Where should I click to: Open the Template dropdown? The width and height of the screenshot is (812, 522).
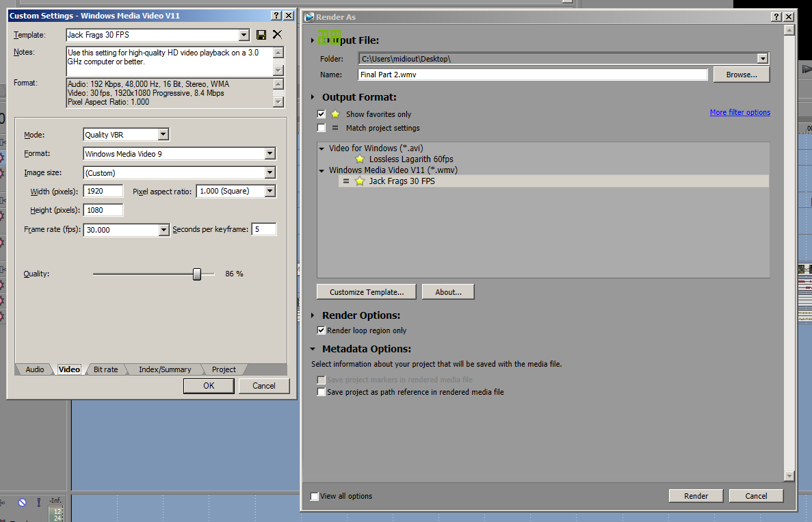(x=244, y=35)
